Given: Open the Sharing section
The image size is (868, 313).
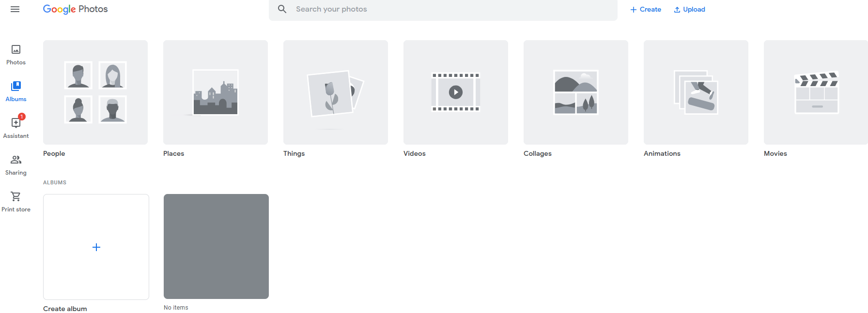Looking at the screenshot, I should (x=16, y=164).
